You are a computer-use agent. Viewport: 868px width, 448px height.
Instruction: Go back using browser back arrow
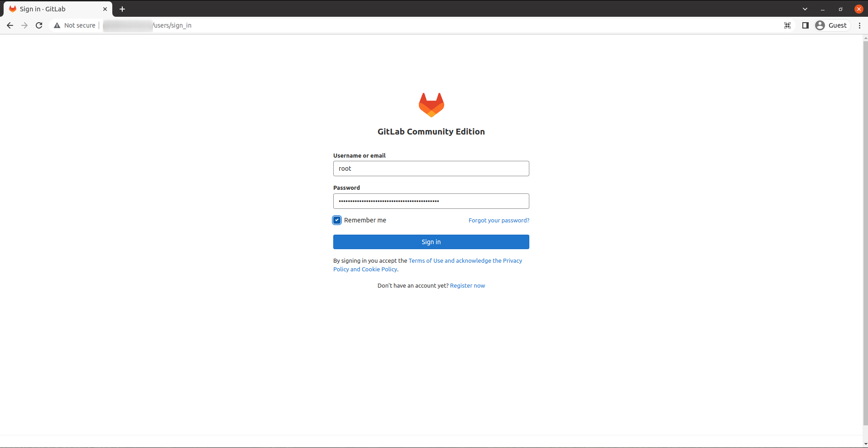10,25
